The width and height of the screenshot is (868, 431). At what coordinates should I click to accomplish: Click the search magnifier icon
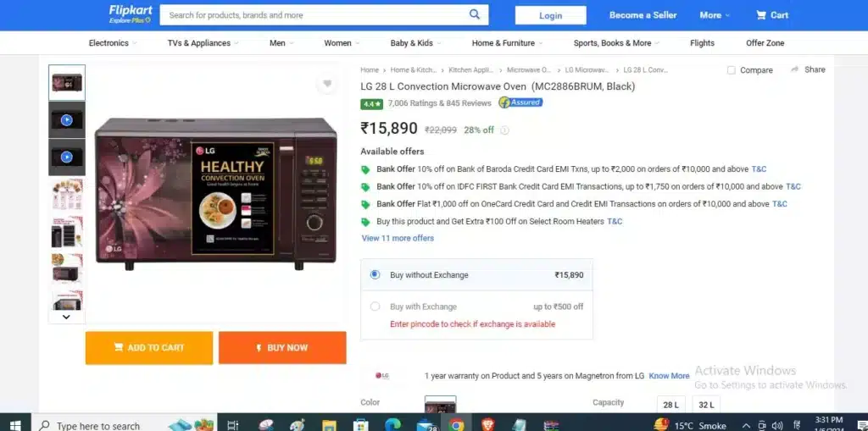475,14
